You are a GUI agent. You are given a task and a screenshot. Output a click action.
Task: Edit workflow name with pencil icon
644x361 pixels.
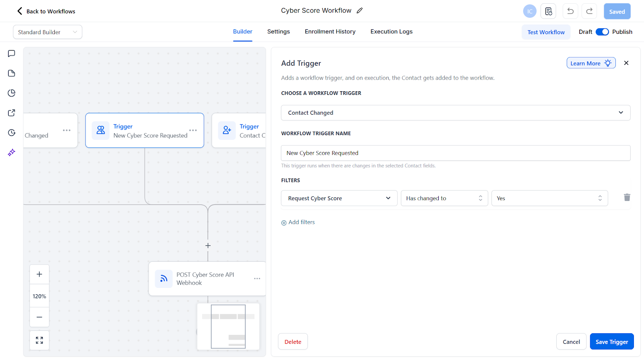point(360,10)
